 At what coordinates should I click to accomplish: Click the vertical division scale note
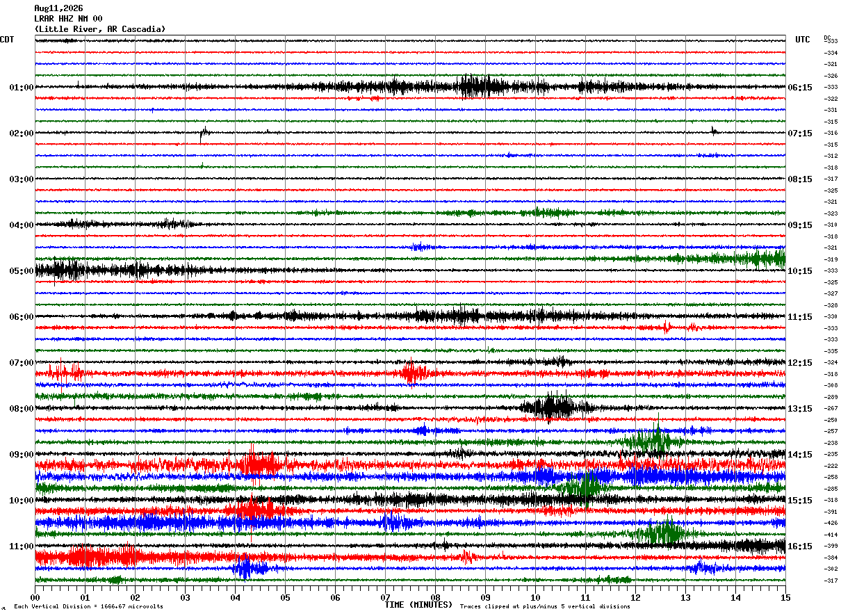88,606
